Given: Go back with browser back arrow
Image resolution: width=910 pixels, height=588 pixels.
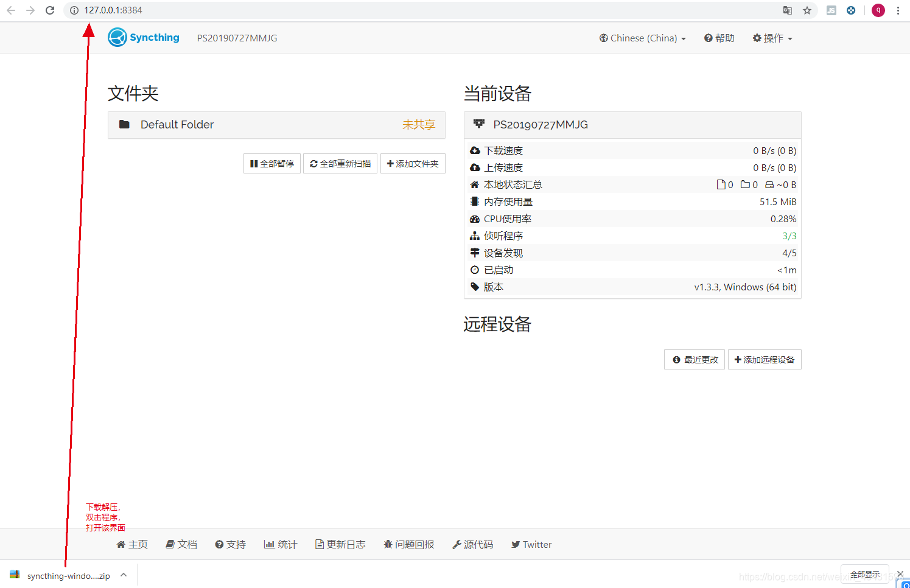Looking at the screenshot, I should (11, 10).
